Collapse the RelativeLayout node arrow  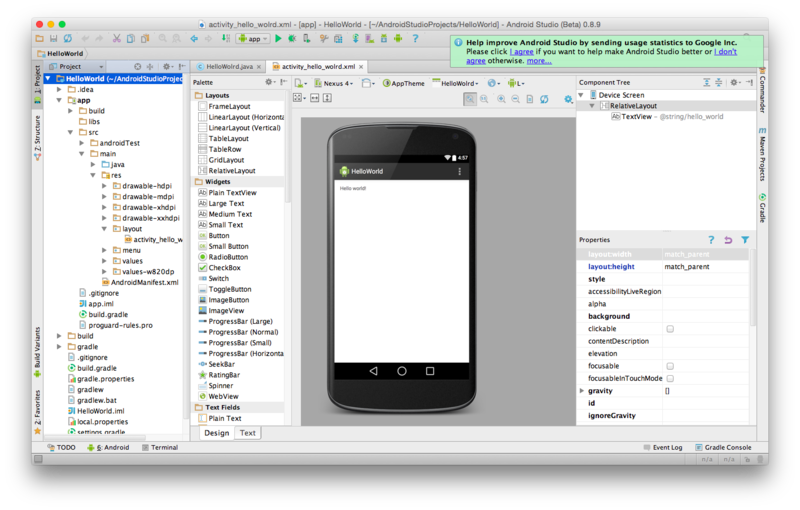pos(592,106)
